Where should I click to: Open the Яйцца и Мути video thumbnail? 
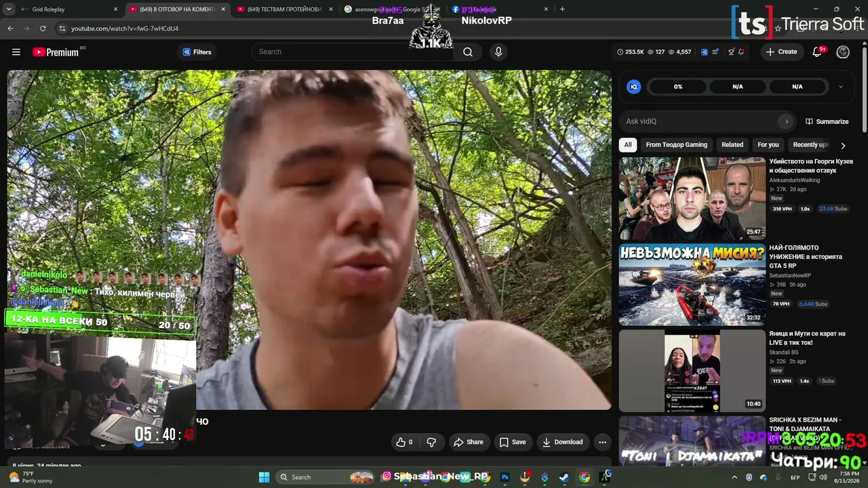pyautogui.click(x=692, y=371)
